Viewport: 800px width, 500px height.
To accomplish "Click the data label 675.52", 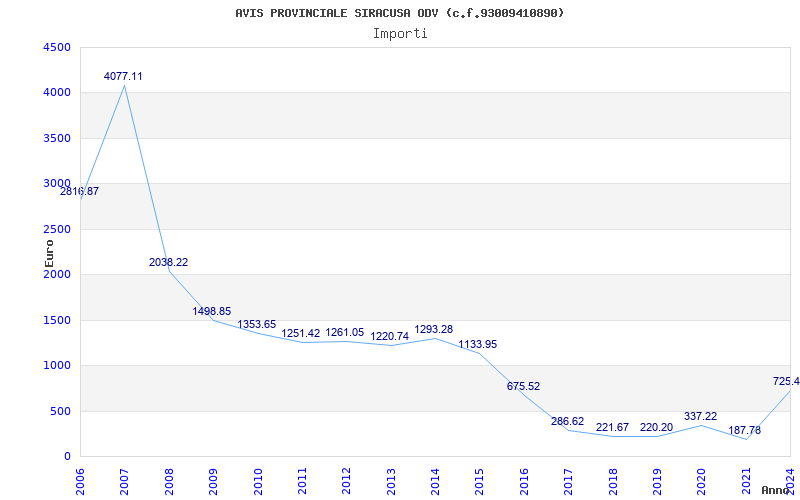I will pos(523,386).
